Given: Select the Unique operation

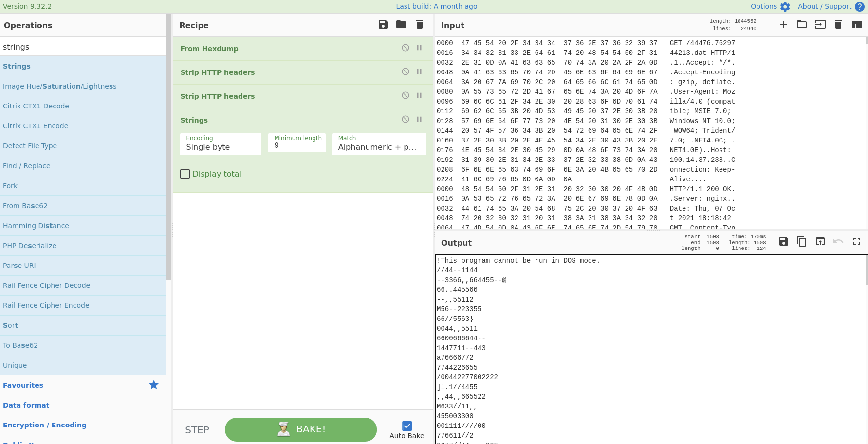Looking at the screenshot, I should (x=83, y=365).
